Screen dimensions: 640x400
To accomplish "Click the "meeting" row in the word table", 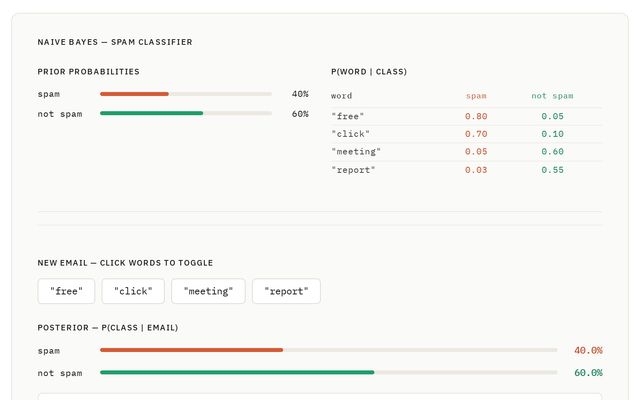I will 466,152.
